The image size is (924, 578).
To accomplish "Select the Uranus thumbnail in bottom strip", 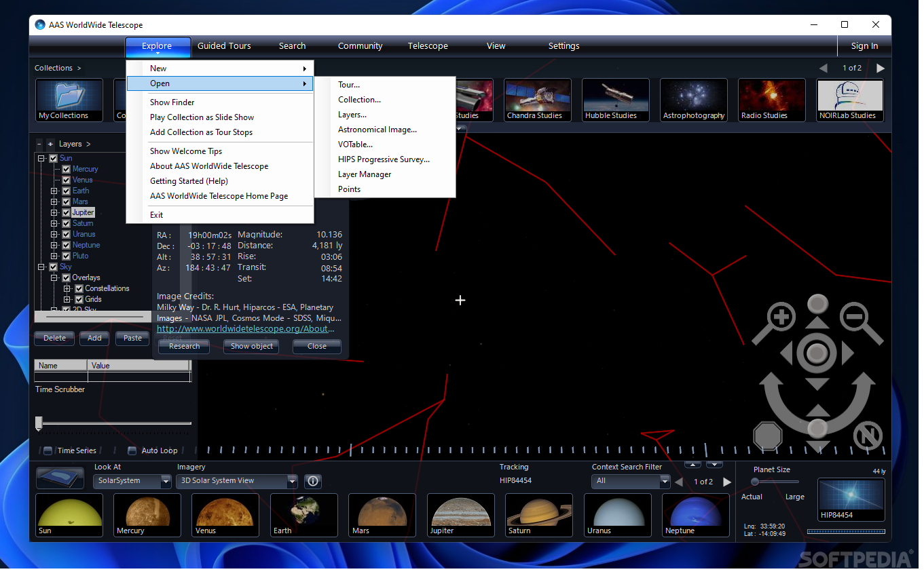I will pos(618,515).
